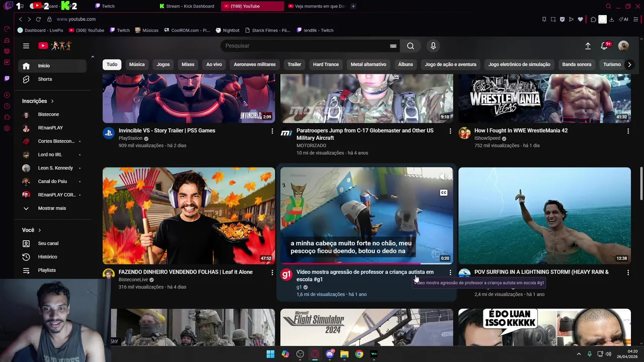This screenshot has width=644, height=362.
Task: Click the Windows Start button
Action: (271, 354)
